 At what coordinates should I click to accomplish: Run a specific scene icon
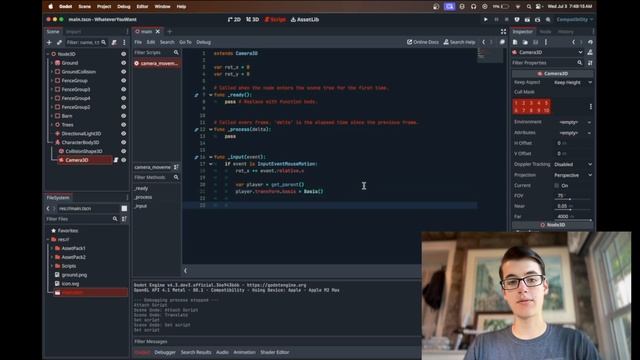537,19
